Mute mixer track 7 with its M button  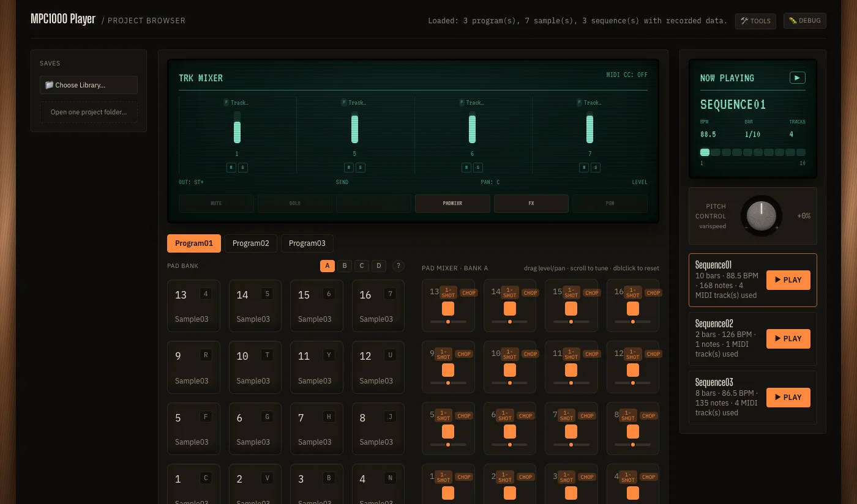[x=584, y=168]
